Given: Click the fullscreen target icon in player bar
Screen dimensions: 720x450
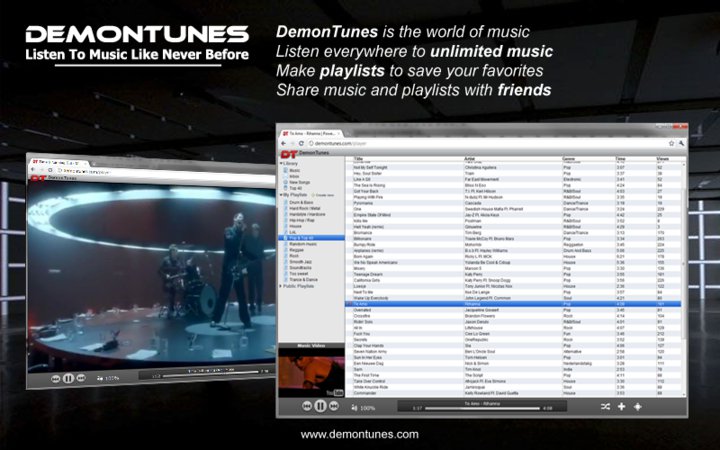Looking at the screenshot, I should tap(637, 406).
